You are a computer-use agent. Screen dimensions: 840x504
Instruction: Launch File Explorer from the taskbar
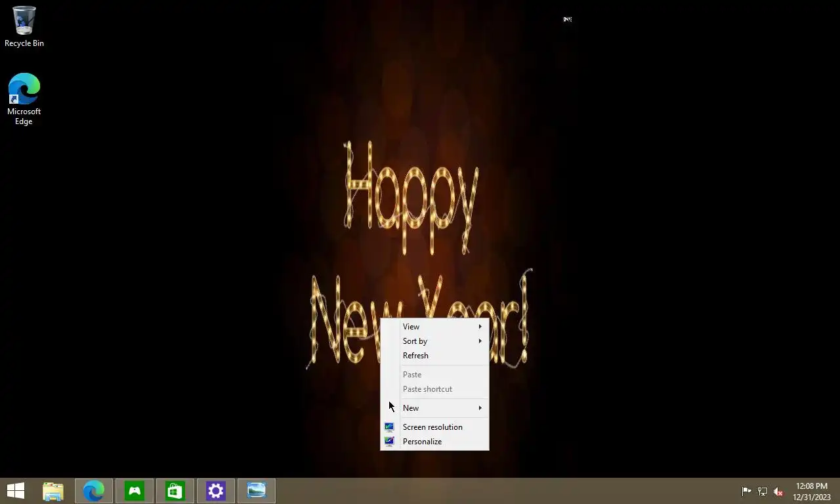tap(53, 491)
